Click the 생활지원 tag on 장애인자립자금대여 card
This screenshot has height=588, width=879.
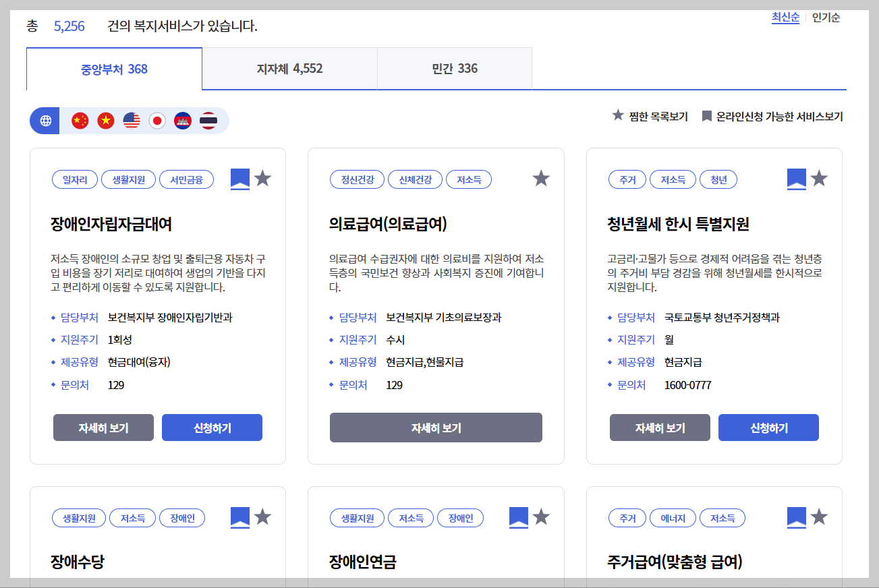(x=128, y=179)
